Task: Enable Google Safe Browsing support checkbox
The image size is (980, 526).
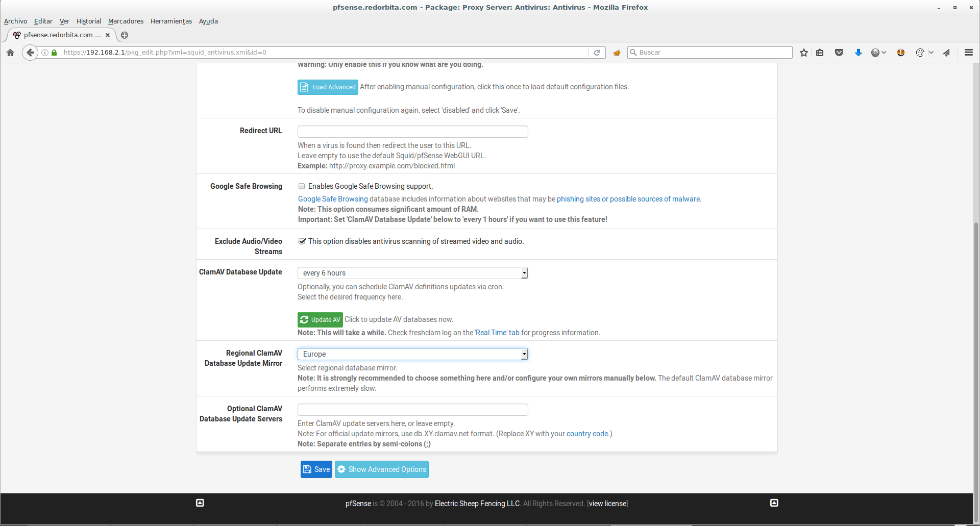Action: 302,186
